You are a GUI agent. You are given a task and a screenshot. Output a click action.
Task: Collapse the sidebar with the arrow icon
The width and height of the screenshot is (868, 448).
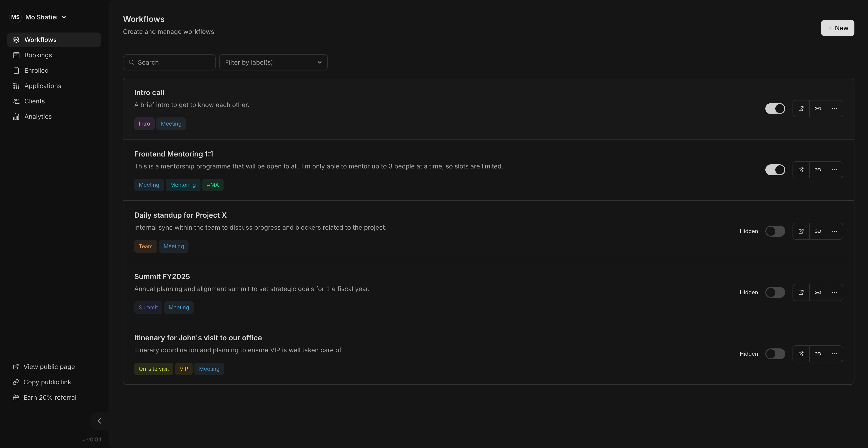coord(99,421)
